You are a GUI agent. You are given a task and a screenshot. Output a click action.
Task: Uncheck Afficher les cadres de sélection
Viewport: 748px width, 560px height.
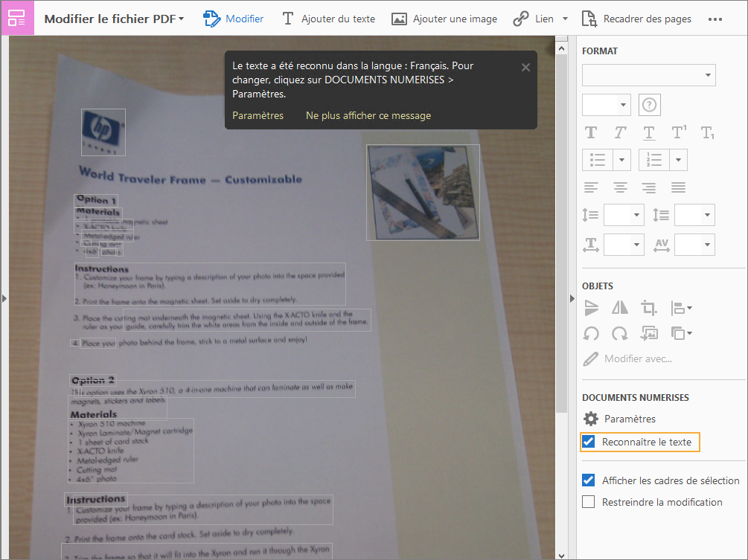[588, 480]
